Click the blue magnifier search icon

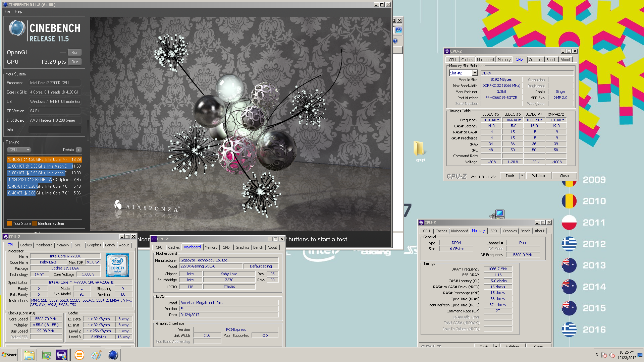tap(398, 30)
